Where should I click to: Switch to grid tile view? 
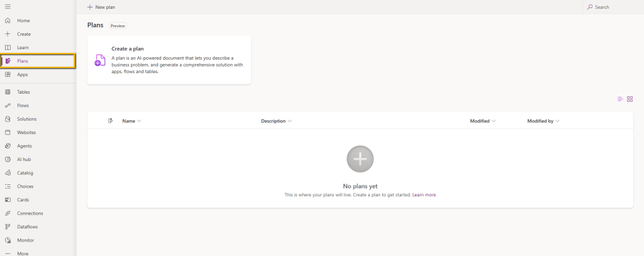(630, 99)
